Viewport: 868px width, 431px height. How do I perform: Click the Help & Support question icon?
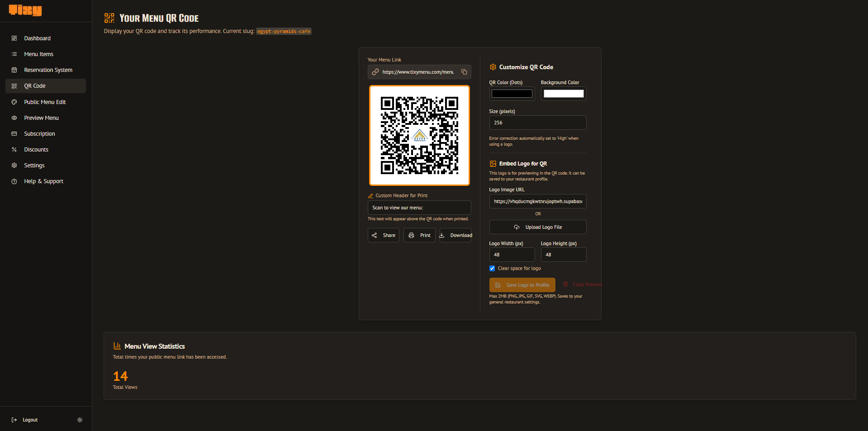point(14,181)
